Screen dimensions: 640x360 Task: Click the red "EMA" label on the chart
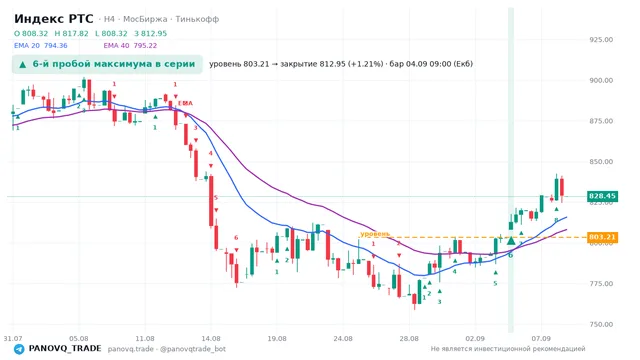(x=185, y=103)
